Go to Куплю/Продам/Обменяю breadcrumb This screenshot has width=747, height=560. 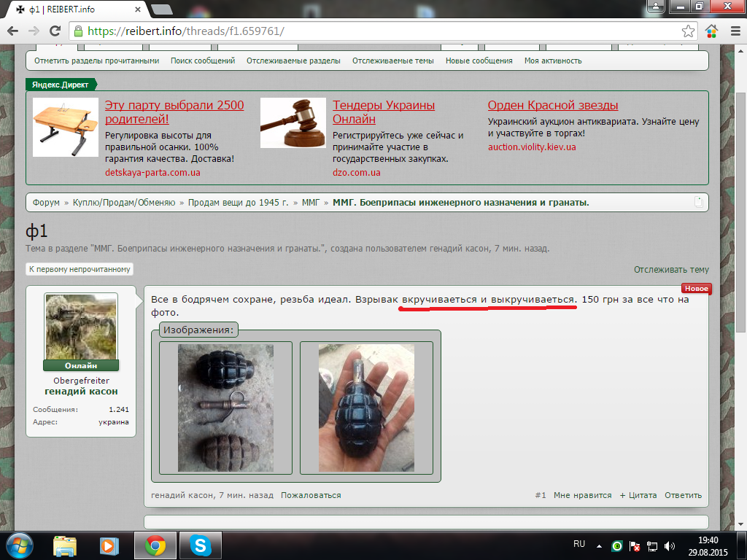click(x=124, y=203)
